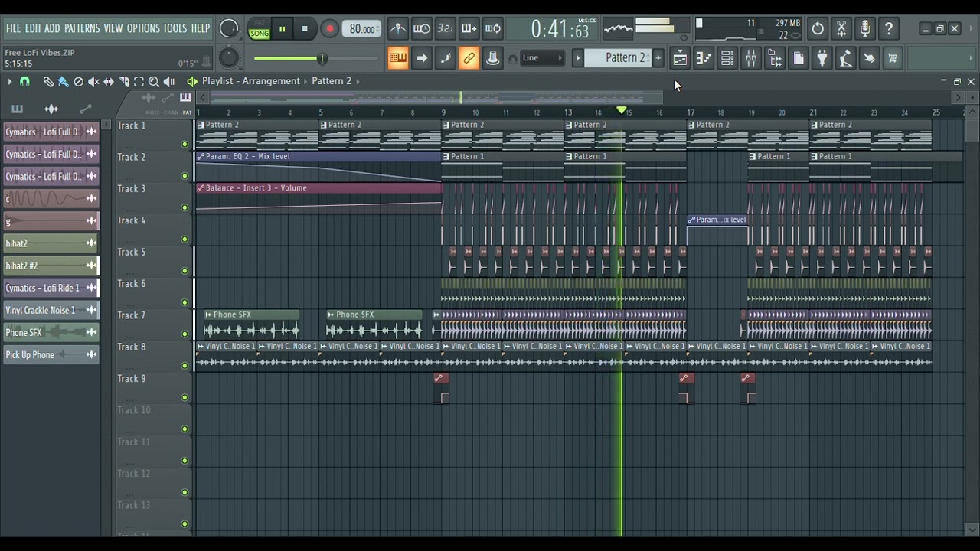Select the Slice tool in playlist
The width and height of the screenshot is (980, 551).
123,81
